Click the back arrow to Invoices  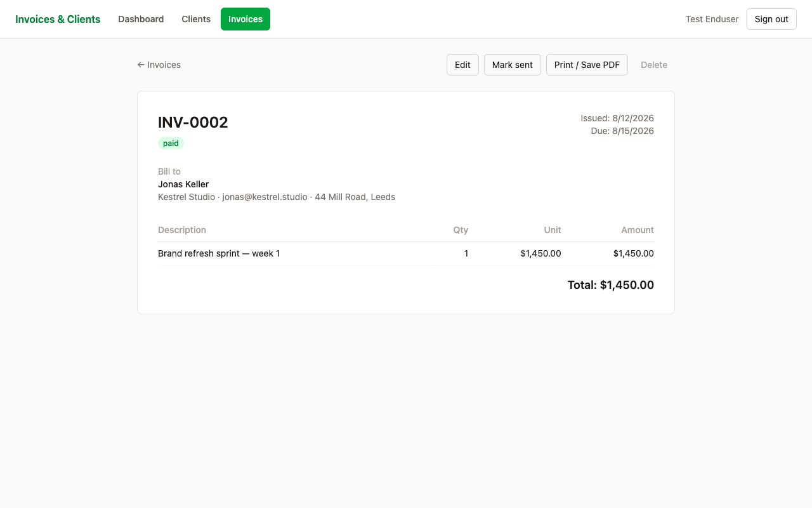(159, 65)
